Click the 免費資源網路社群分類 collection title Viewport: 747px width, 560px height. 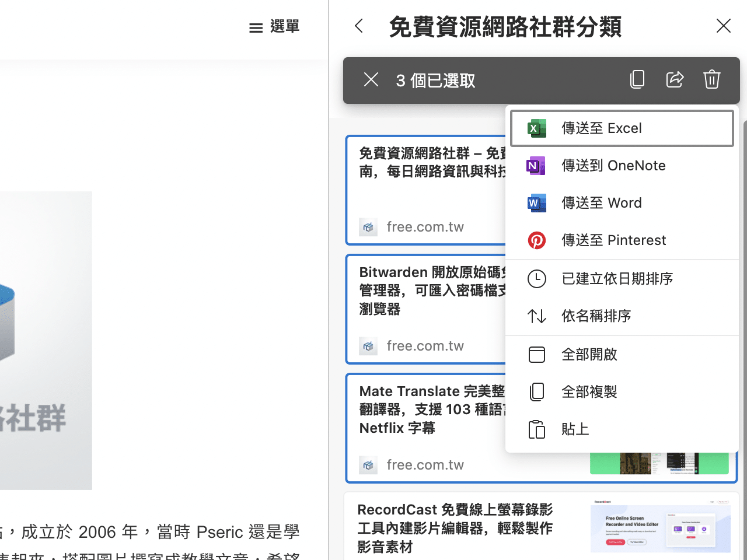[505, 27]
